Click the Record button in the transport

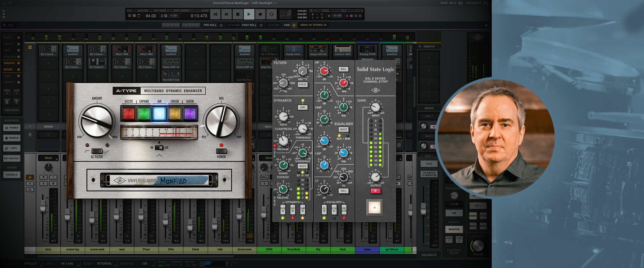coord(260,14)
